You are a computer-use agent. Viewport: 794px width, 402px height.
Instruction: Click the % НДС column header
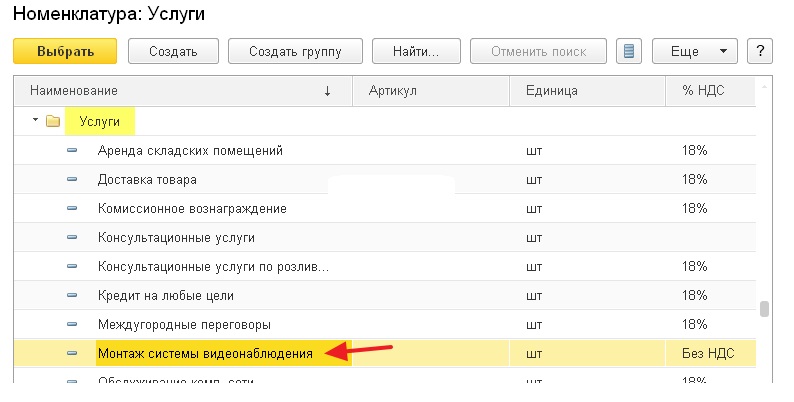pyautogui.click(x=710, y=91)
